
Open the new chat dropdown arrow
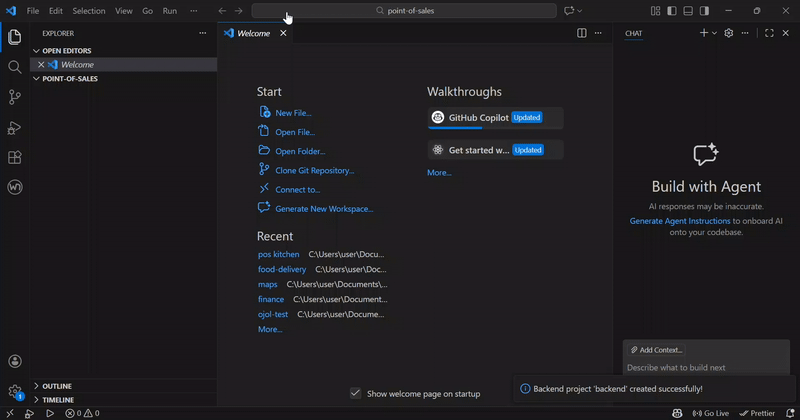[x=714, y=33]
